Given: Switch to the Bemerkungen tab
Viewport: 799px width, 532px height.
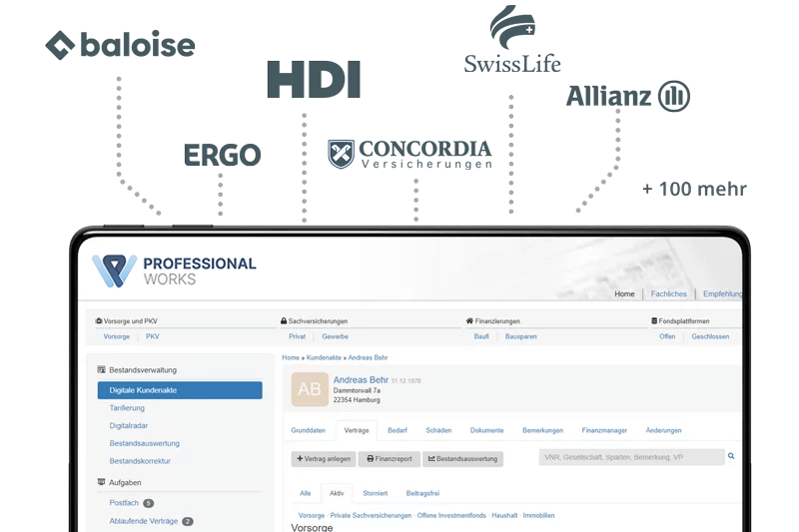Looking at the screenshot, I should (542, 431).
